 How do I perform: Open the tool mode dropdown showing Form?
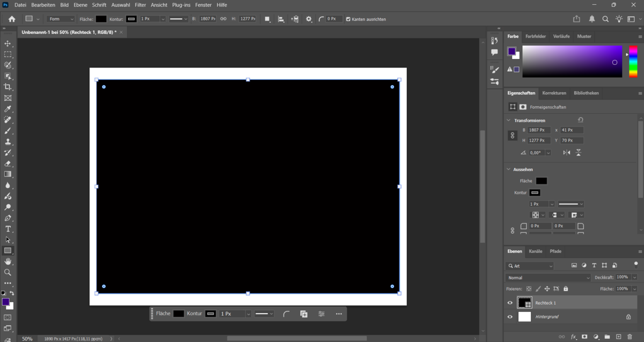[61, 18]
